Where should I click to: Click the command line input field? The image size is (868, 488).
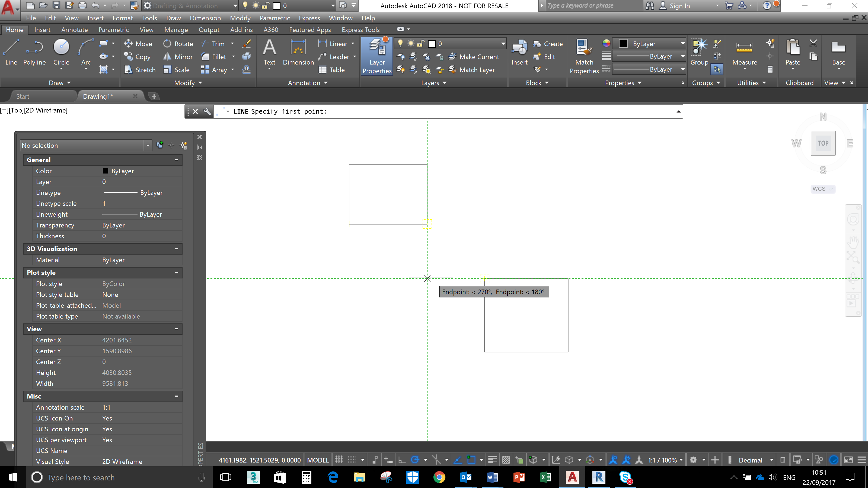[448, 111]
